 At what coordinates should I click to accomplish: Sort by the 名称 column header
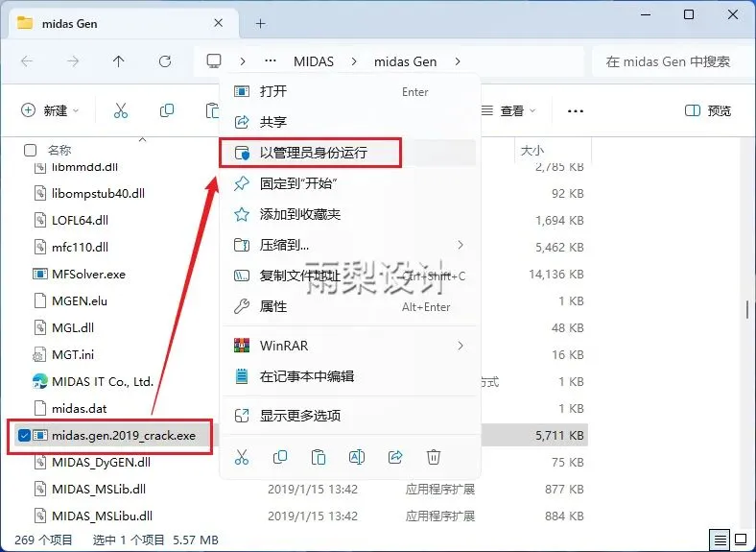pyautogui.click(x=59, y=151)
